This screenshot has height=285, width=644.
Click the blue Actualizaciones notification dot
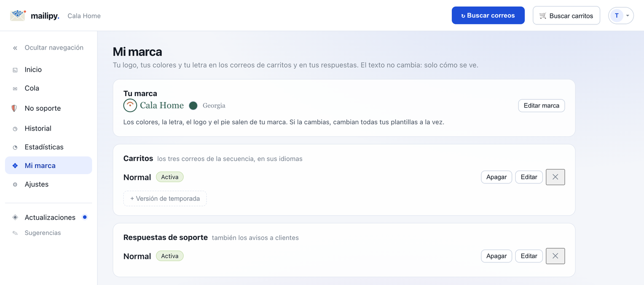pyautogui.click(x=85, y=217)
